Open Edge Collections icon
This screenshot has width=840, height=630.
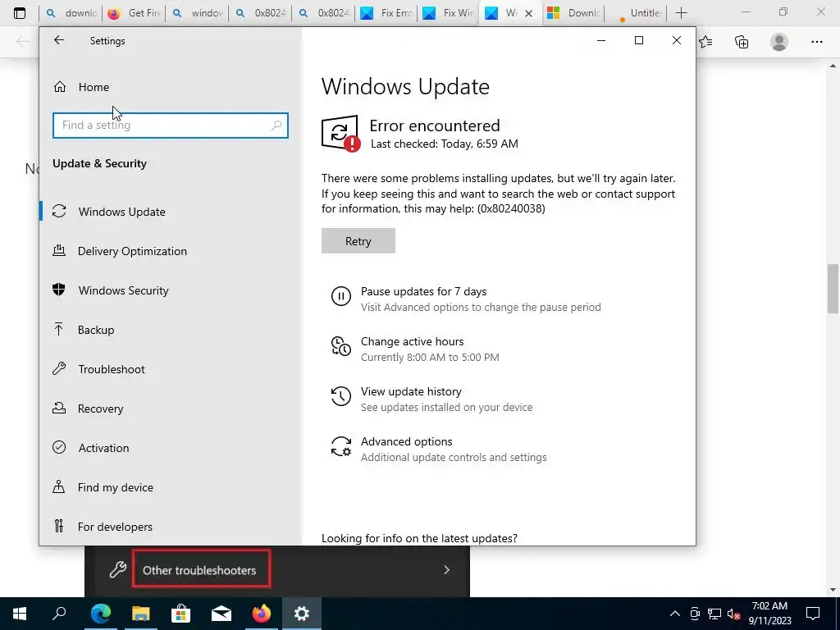point(742,42)
